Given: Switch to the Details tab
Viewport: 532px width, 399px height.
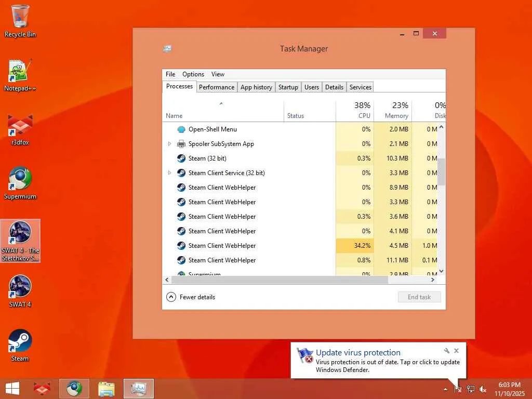Looking at the screenshot, I should point(334,87).
